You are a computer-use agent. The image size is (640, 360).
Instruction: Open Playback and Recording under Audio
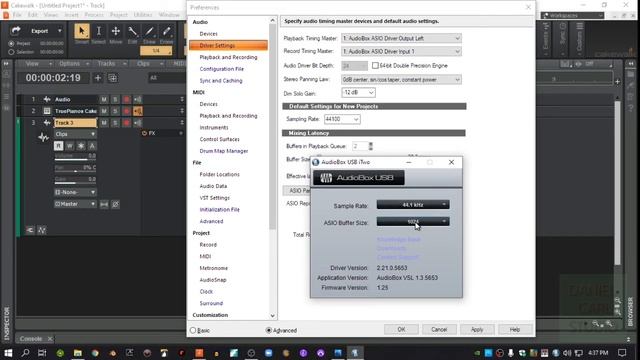228,58
